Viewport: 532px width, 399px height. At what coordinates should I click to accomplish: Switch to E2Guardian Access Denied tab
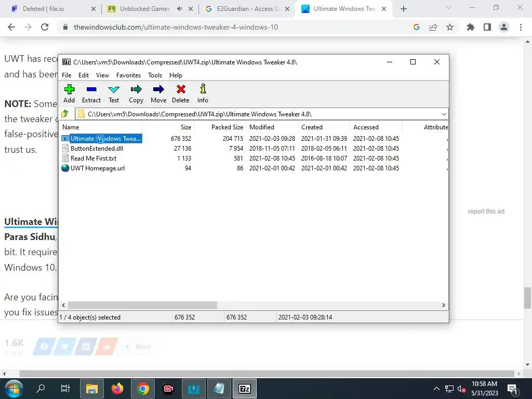[248, 9]
